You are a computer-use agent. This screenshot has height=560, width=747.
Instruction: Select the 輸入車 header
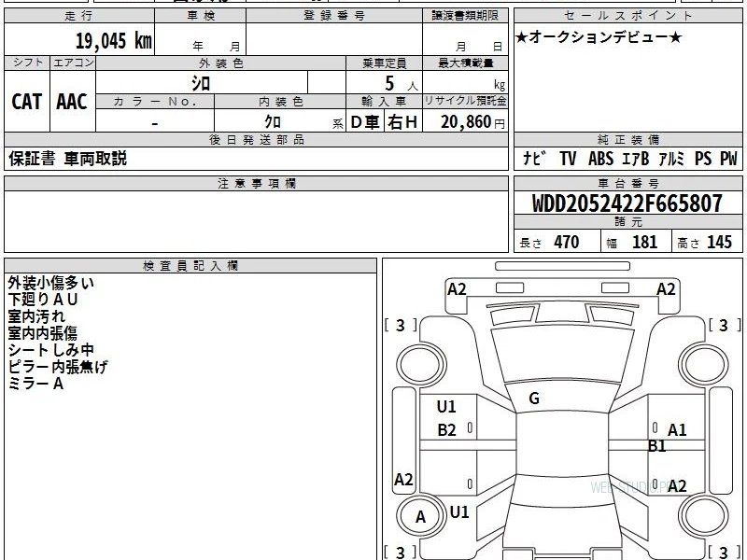point(384,101)
